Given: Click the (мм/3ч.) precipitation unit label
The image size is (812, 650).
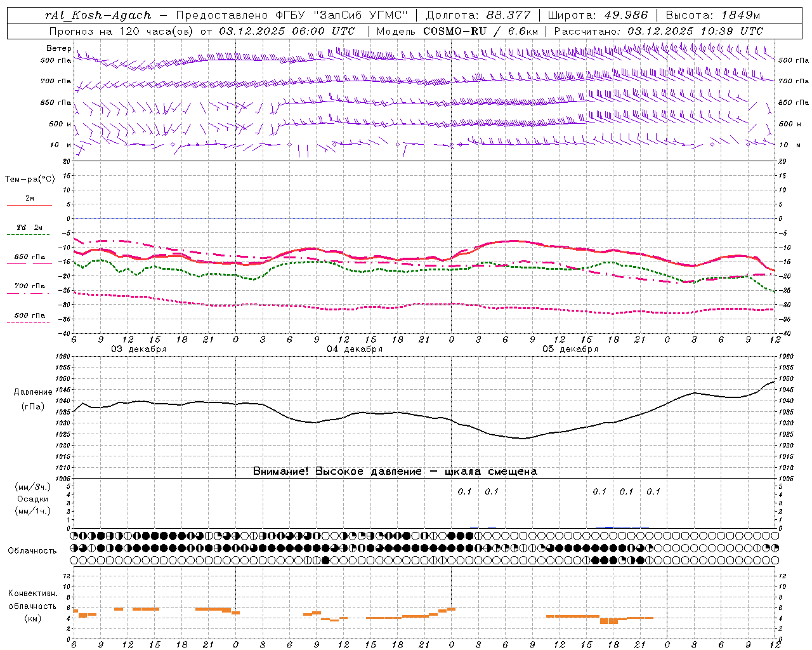Looking at the screenshot, I should [x=33, y=487].
